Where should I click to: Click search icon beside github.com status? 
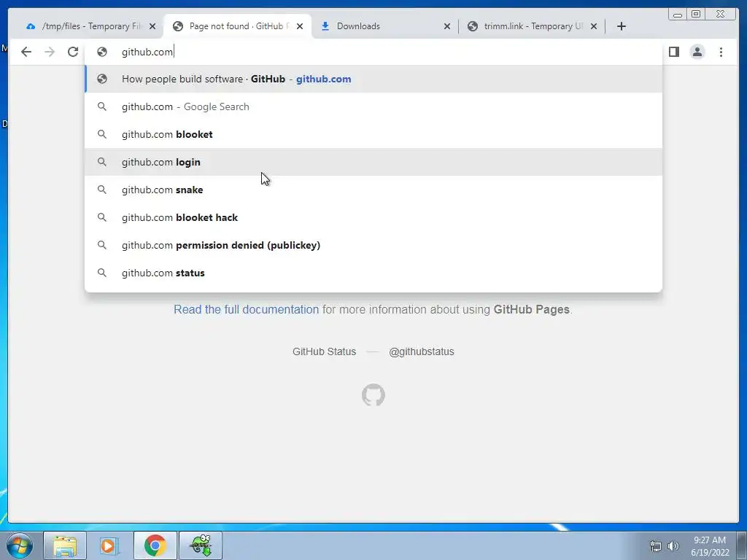[x=102, y=273]
